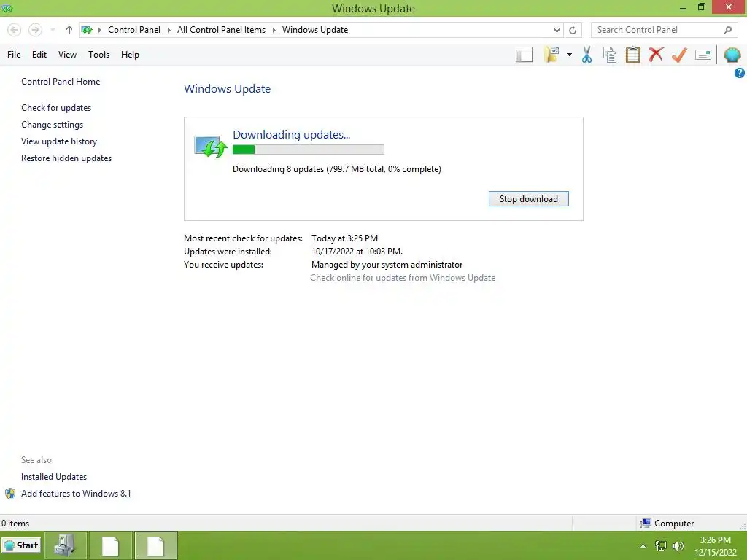This screenshot has height=560, width=747.
Task: Expand the chevron after All Control Panel Items
Action: point(274,30)
